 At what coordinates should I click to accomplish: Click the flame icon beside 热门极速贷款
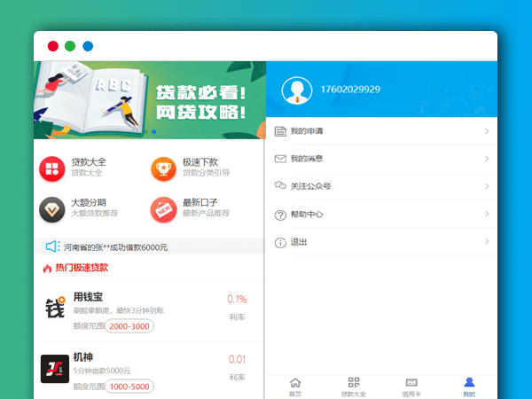47,269
